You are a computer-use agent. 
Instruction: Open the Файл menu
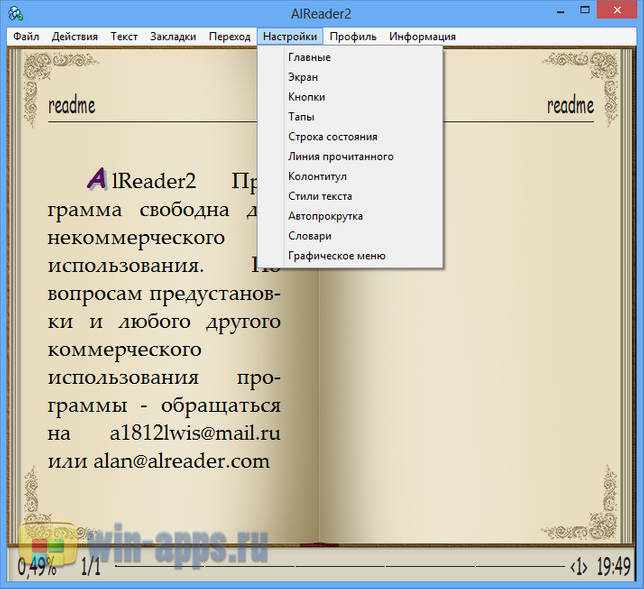26,37
